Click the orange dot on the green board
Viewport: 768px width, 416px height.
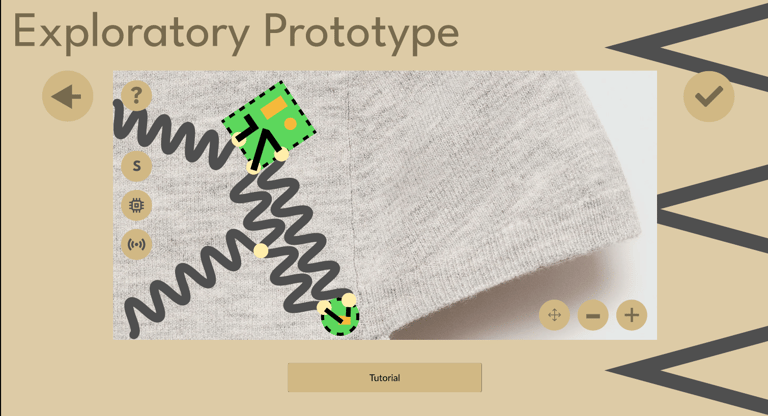(290, 123)
